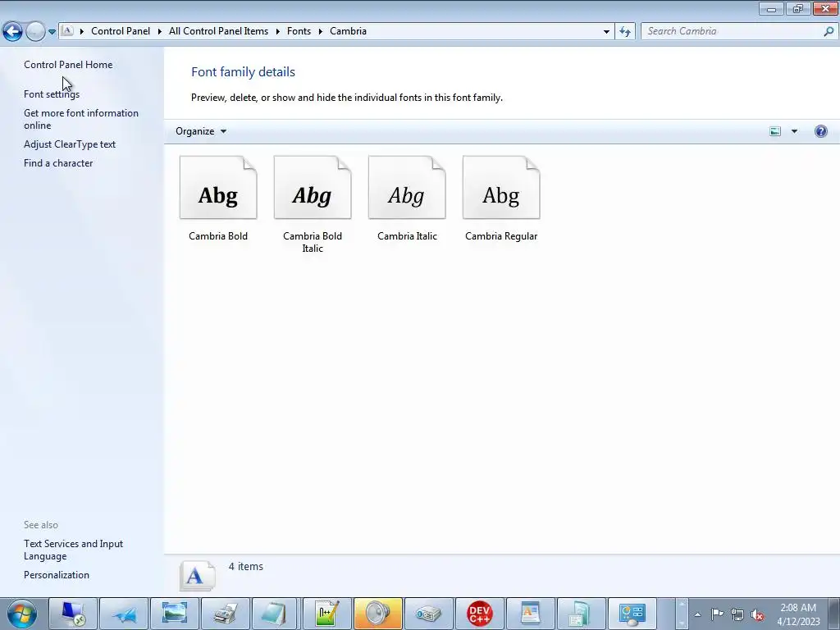Minimize the Fonts window
The width and height of the screenshot is (840, 630).
pyautogui.click(x=771, y=8)
